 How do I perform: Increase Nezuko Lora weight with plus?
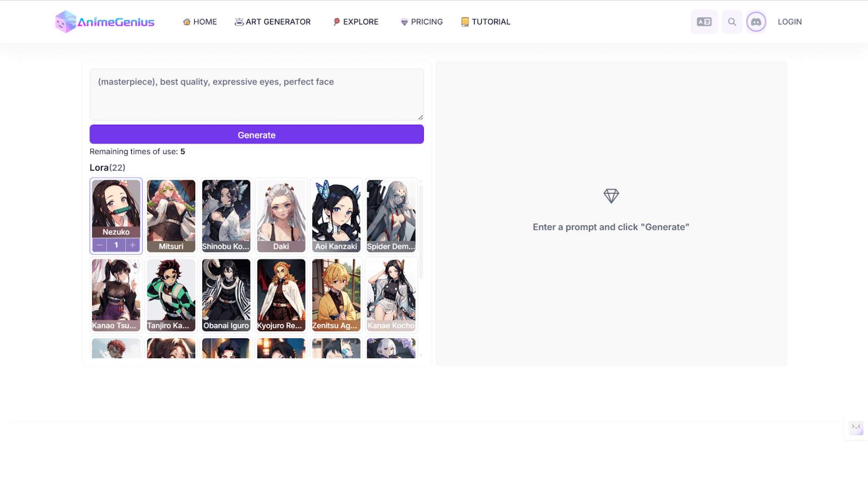click(132, 245)
